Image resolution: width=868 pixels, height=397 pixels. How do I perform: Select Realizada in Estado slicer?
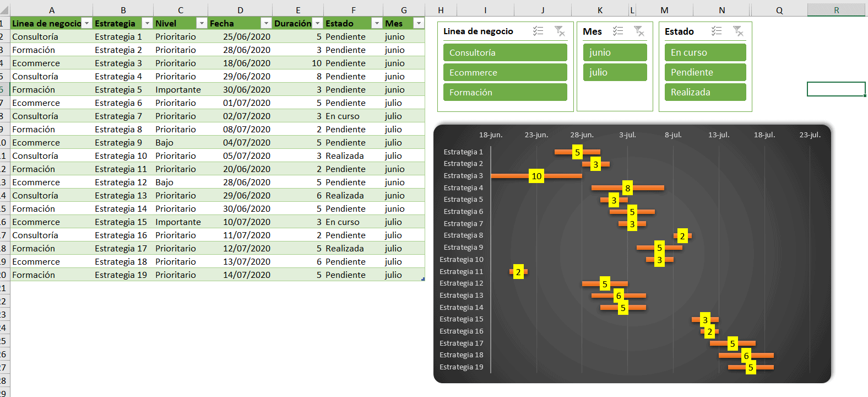click(x=706, y=92)
